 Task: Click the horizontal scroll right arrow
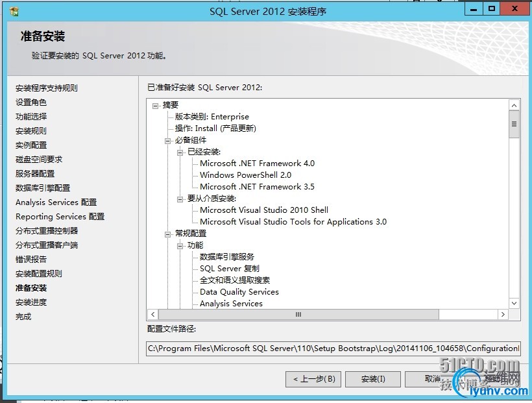(x=503, y=314)
